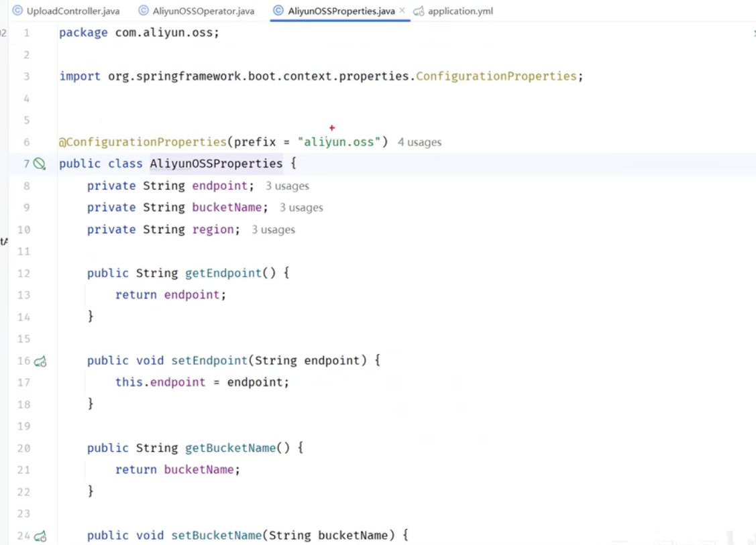Click the class icon on AliyunOSSProperties.java tab
Screen dimensions: 756x545
click(278, 11)
